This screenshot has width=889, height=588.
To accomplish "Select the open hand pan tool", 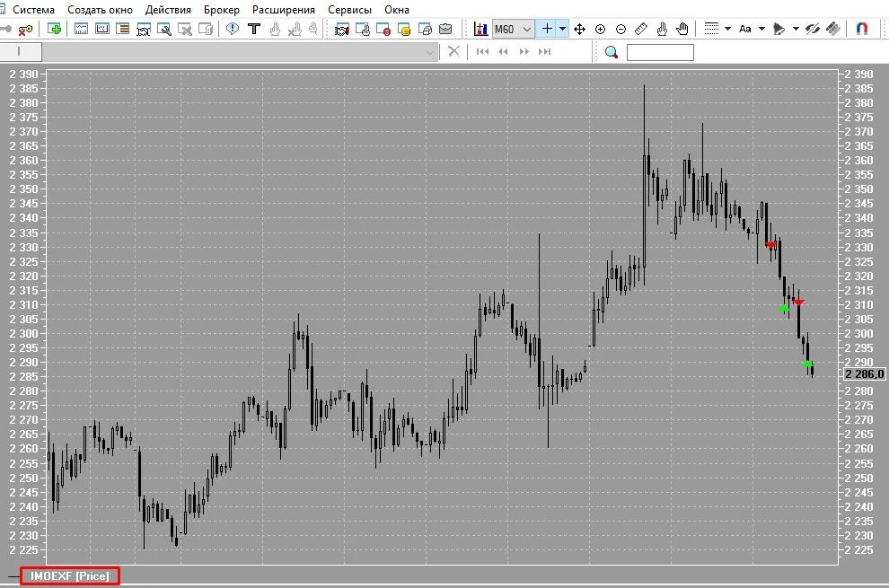I will point(682,29).
